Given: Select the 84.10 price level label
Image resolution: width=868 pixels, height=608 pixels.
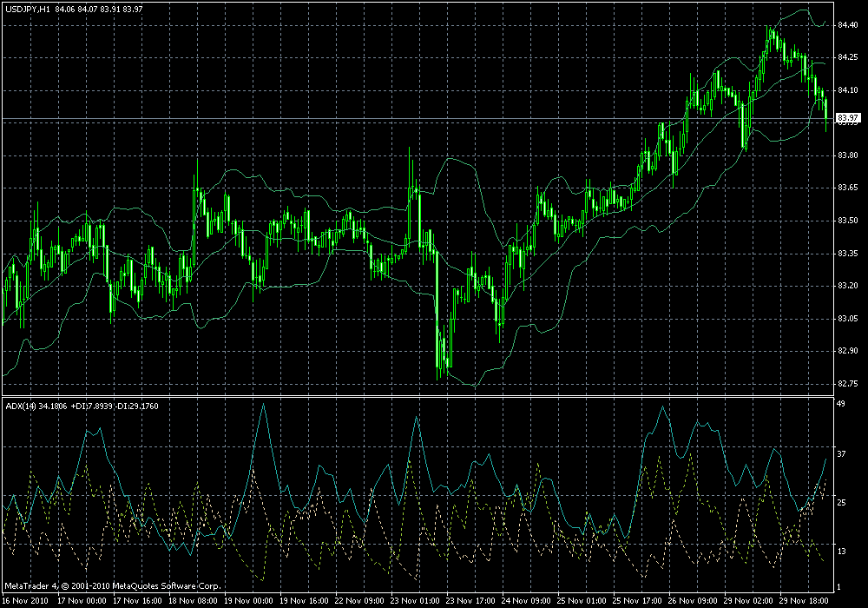Looking at the screenshot, I should click(848, 90).
